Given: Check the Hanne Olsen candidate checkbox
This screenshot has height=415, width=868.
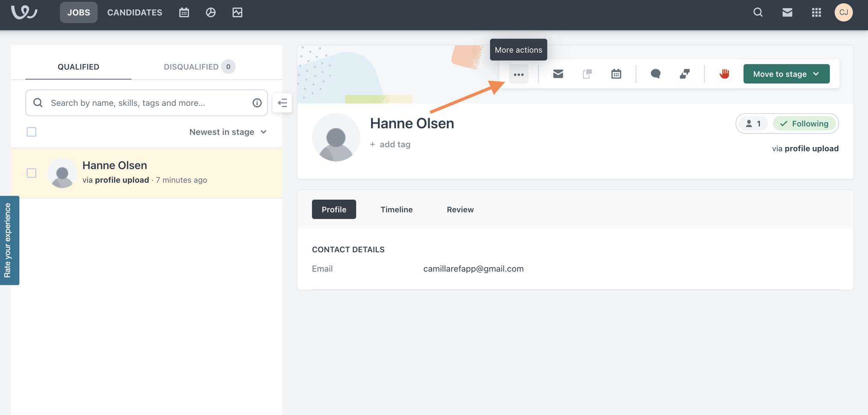Looking at the screenshot, I should pyautogui.click(x=32, y=173).
